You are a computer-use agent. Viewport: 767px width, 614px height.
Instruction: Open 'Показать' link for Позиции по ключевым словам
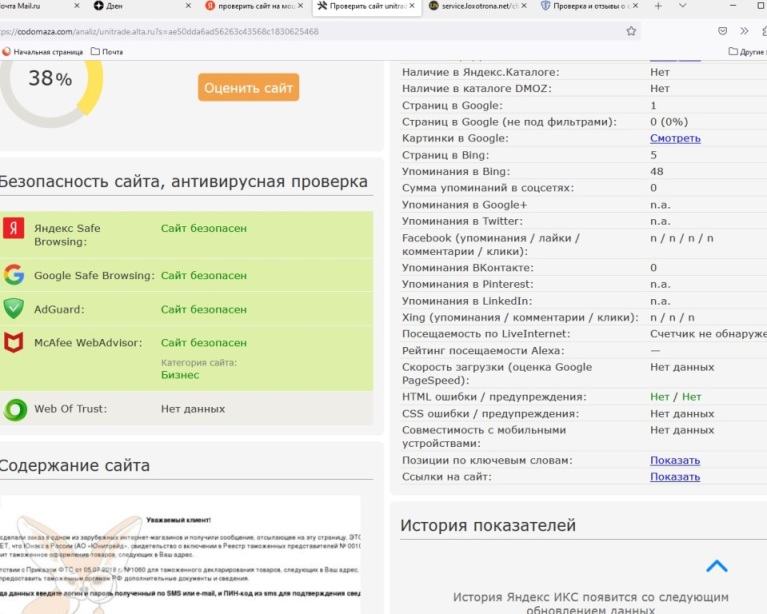pyautogui.click(x=675, y=460)
